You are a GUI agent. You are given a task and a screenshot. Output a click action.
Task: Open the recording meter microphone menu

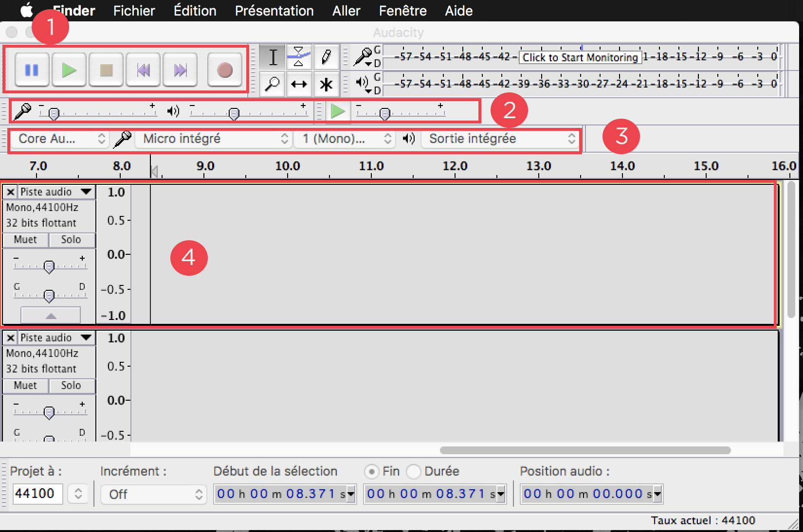tap(363, 57)
